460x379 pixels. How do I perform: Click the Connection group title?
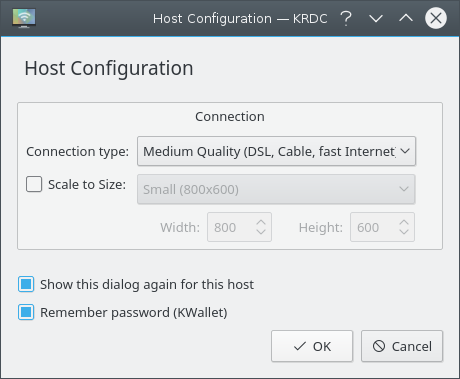(230, 116)
